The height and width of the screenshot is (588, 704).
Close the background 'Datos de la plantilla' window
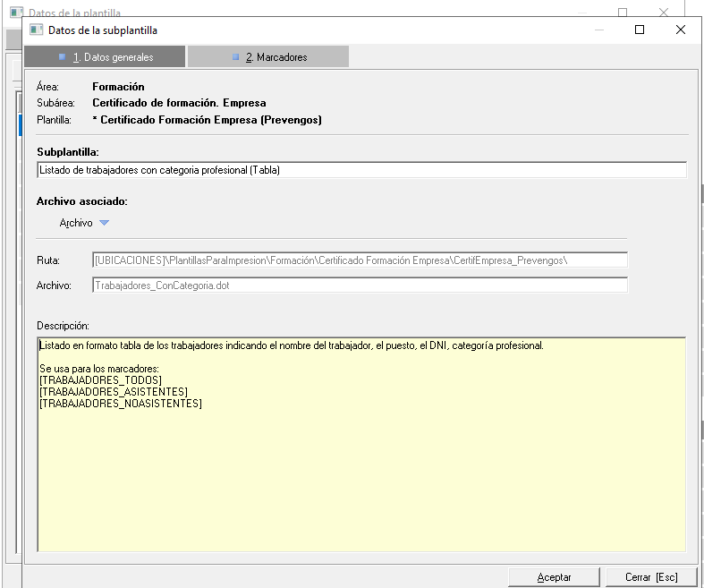(664, 13)
